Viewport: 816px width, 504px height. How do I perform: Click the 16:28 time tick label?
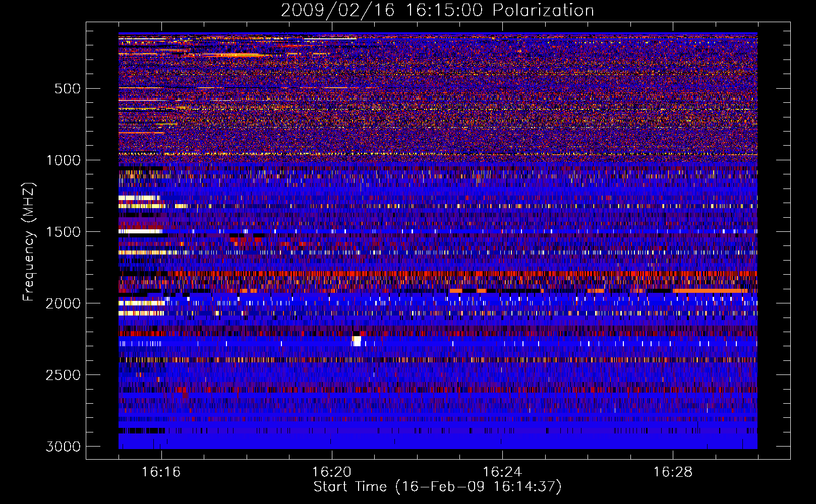click(673, 472)
